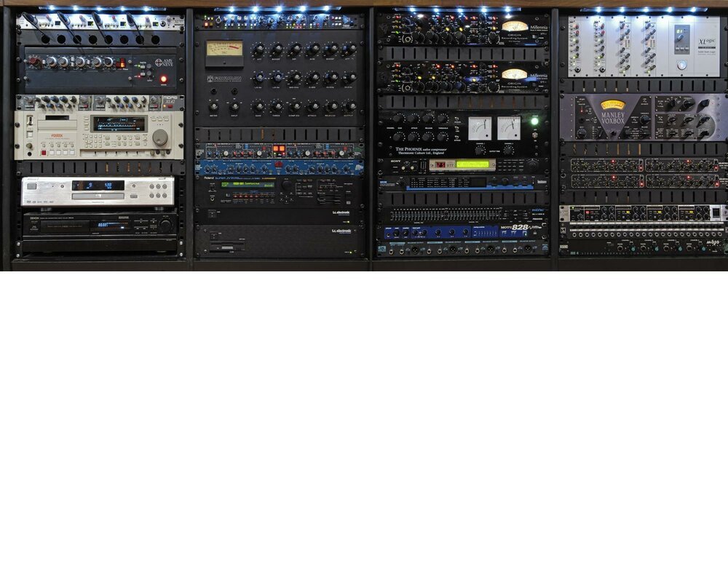Viewport: 728px width, 582px height.
Task: Click the Sony unit red numeric display
Action: [x=440, y=164]
